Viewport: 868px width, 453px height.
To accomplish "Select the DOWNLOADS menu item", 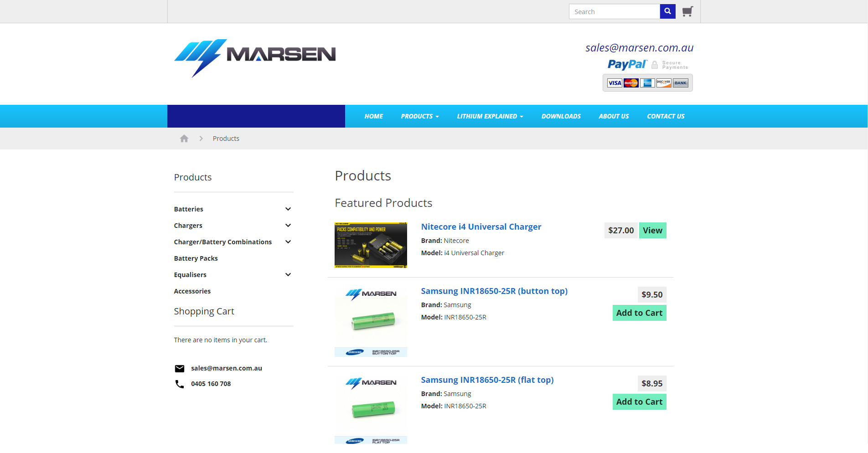I will point(561,116).
